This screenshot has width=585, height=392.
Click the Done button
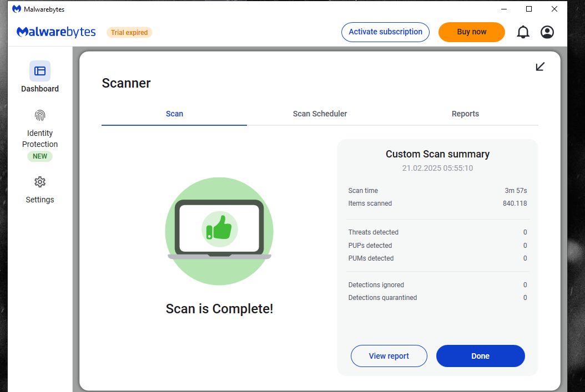[x=481, y=356]
